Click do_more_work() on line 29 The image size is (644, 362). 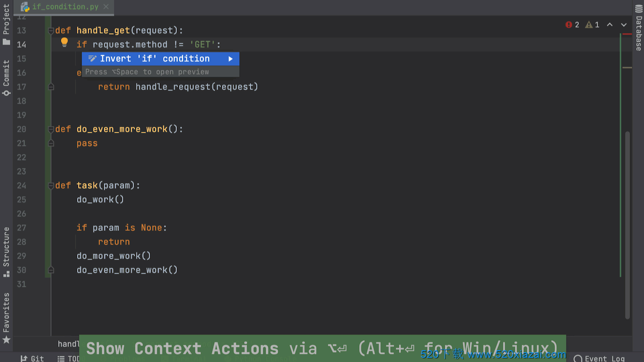(114, 256)
